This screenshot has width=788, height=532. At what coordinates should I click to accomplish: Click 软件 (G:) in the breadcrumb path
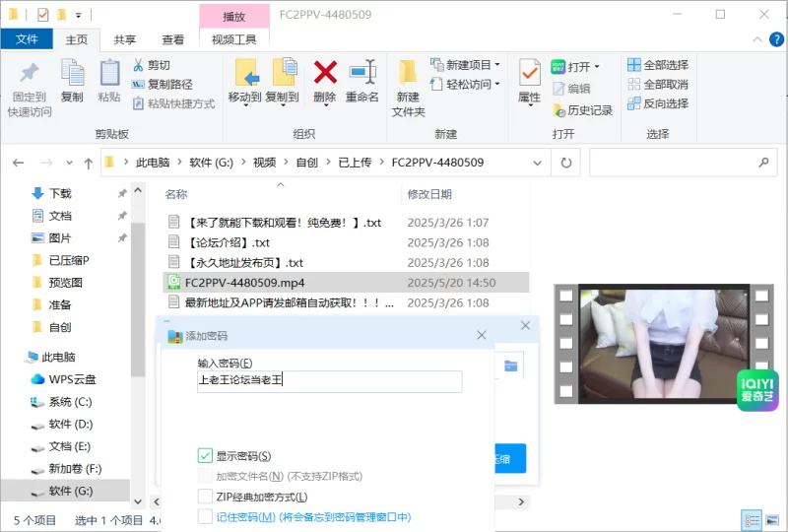click(211, 163)
